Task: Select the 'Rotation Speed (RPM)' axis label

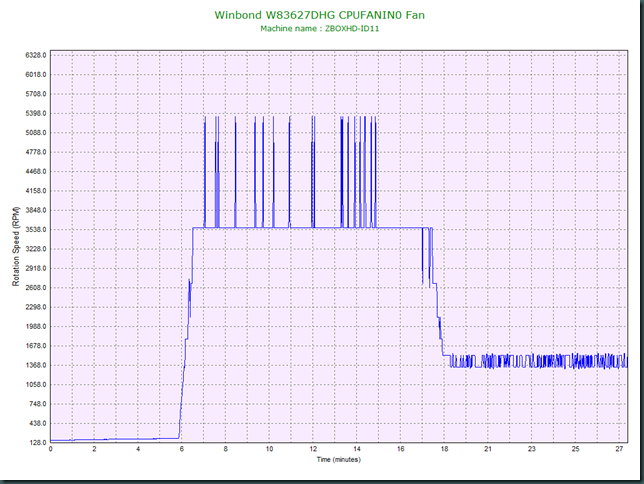Action: click(x=16, y=247)
